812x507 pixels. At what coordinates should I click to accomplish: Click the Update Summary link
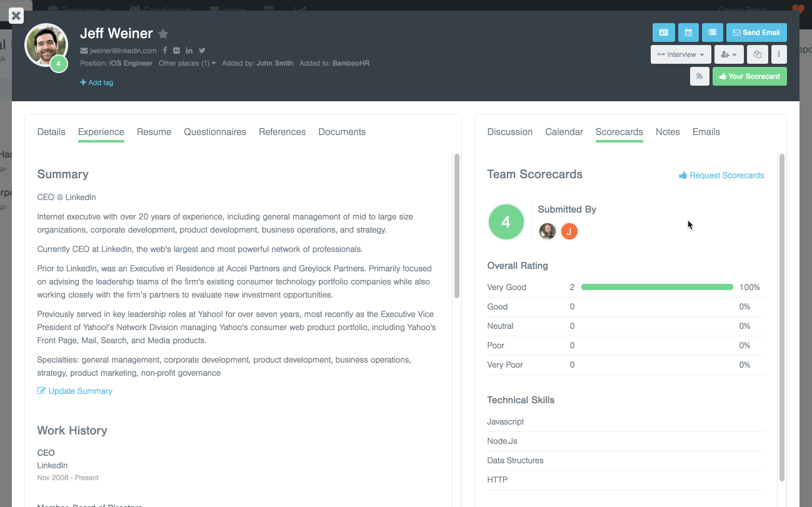[75, 391]
